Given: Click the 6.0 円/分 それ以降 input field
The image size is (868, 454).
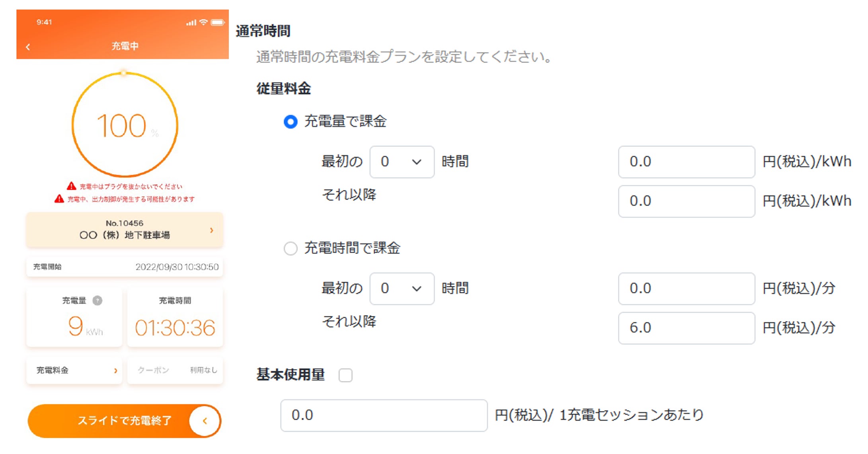Looking at the screenshot, I should click(x=686, y=328).
